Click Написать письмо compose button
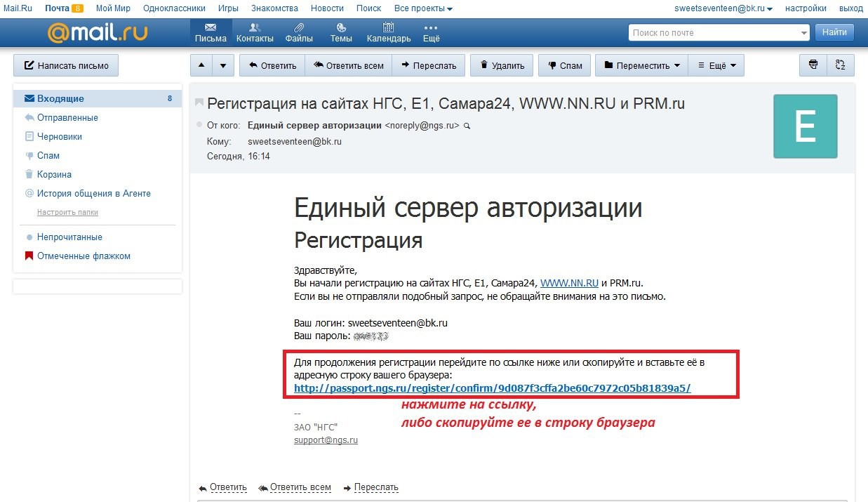Viewport: 868px width, 502px height. (67, 65)
